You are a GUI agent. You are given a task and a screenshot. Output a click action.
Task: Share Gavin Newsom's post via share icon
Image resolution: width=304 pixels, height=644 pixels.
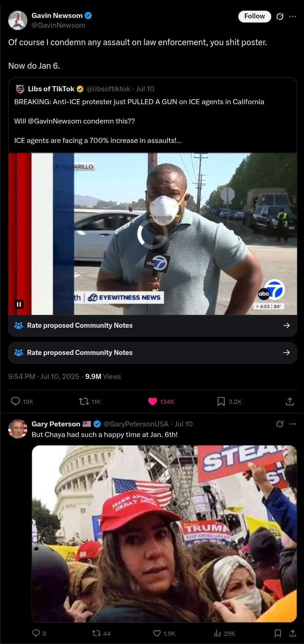pos(290,402)
